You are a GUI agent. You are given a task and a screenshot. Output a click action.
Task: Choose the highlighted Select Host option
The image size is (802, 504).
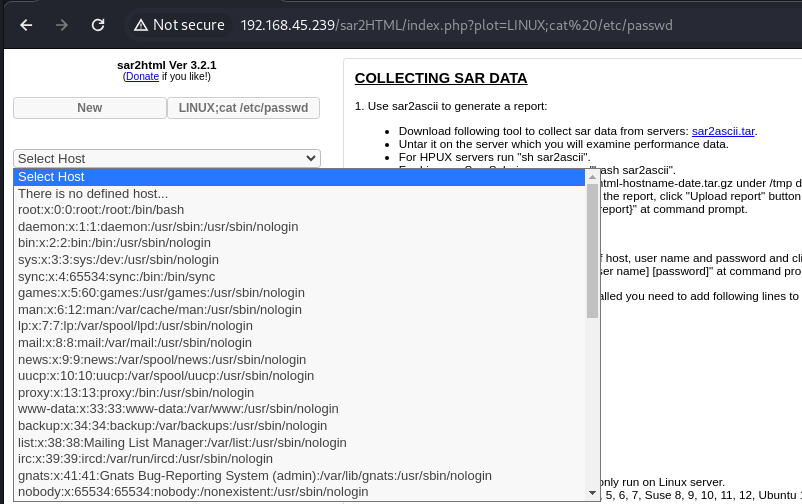[x=300, y=177]
